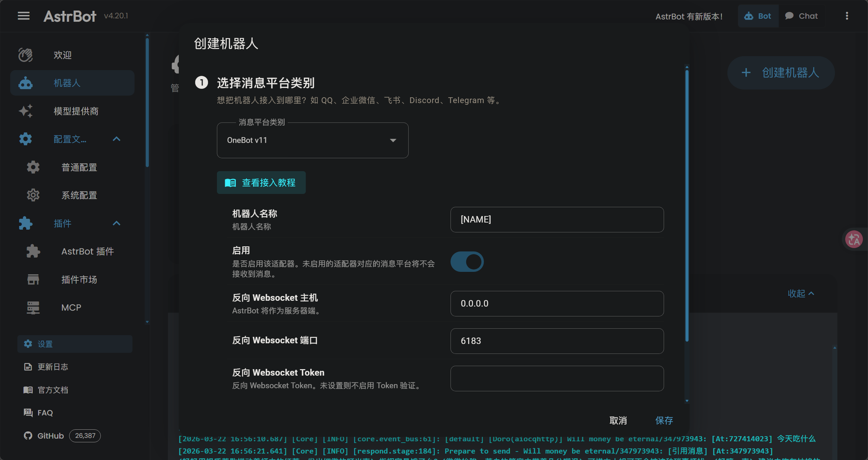Screen dimensions: 868x460
Task: Click the hamburger menu icon
Action: [x=23, y=16]
